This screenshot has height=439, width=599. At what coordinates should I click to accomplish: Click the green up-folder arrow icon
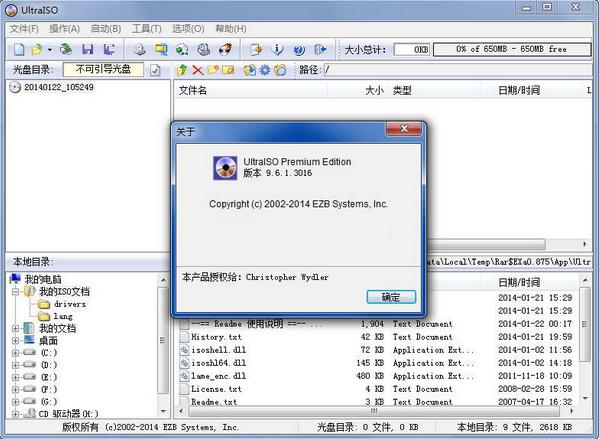pos(182,70)
